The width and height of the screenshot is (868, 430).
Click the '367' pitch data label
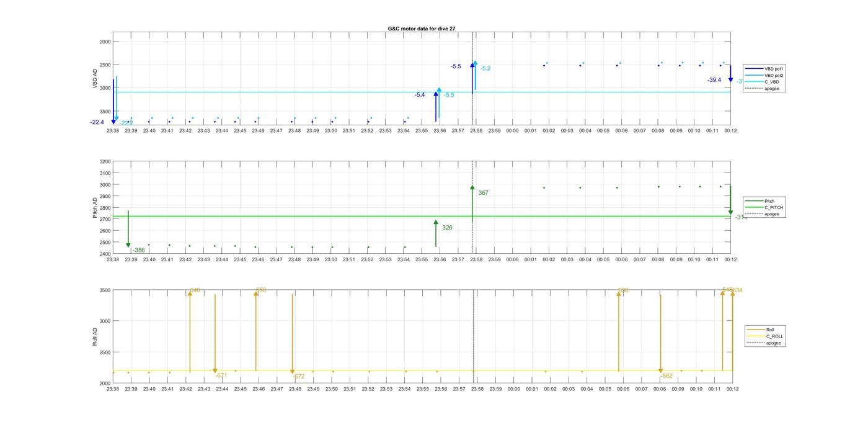point(484,193)
